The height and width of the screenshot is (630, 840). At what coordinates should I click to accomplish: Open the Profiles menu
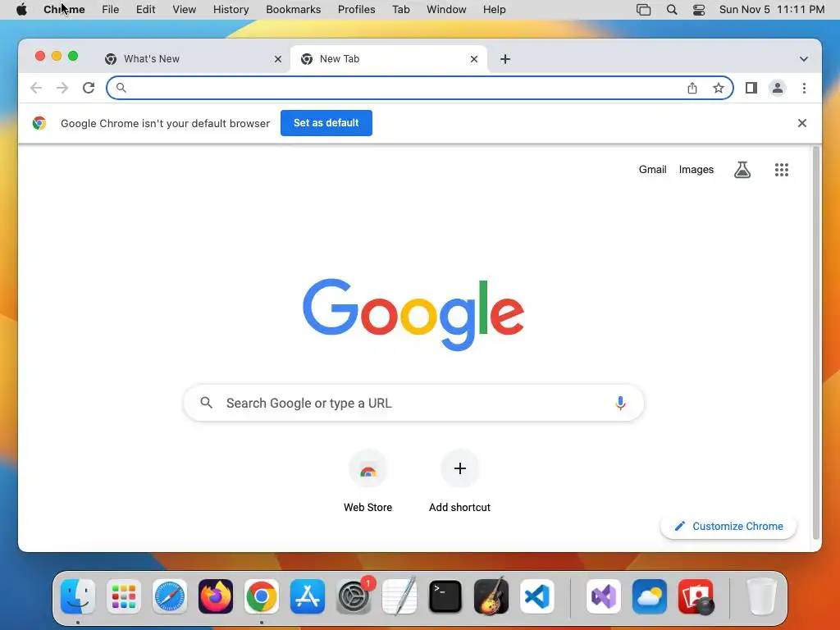click(356, 10)
